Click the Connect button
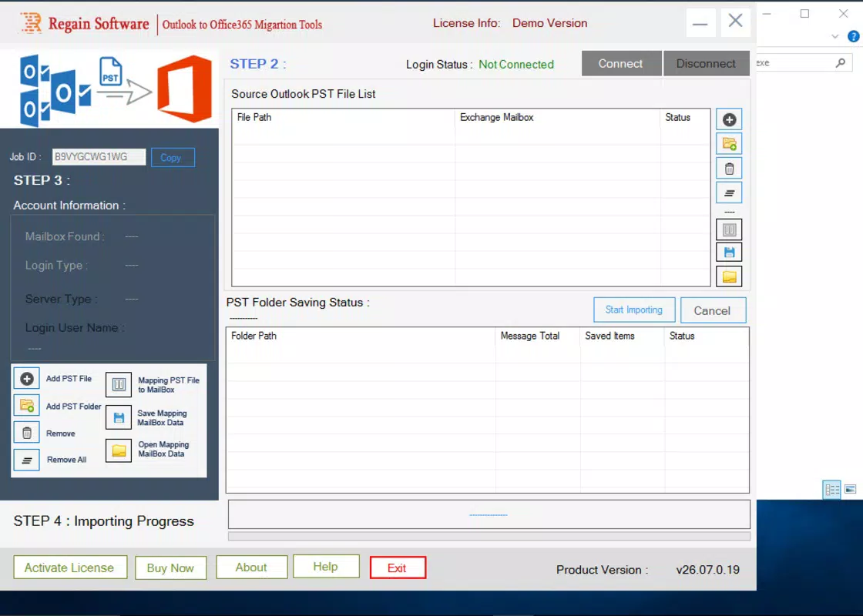The height and width of the screenshot is (616, 863). [621, 63]
